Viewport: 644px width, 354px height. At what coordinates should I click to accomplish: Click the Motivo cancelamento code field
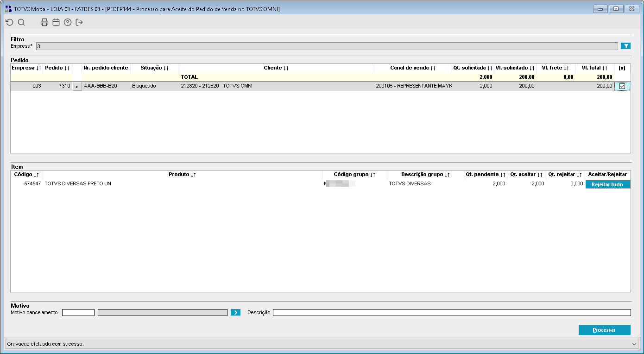(78, 312)
